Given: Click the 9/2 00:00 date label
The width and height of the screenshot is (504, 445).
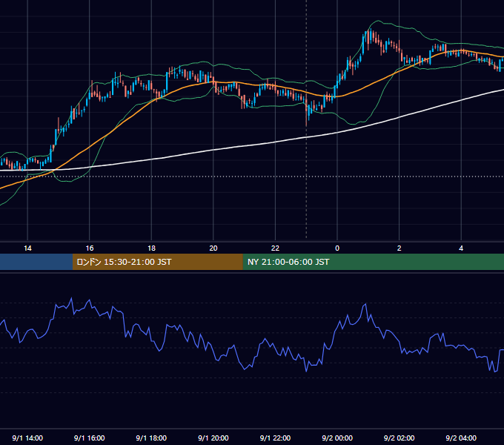Looking at the screenshot, I should 337,438.
